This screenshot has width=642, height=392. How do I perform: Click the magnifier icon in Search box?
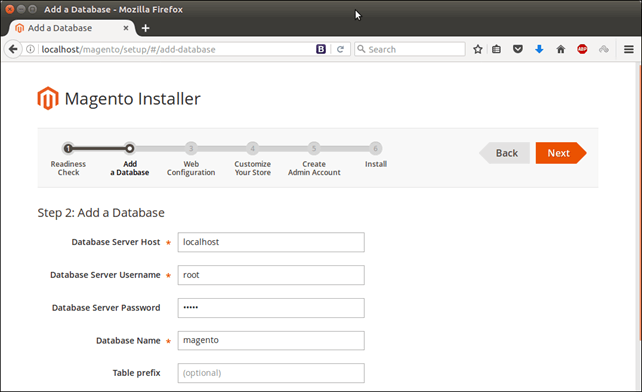[361, 49]
